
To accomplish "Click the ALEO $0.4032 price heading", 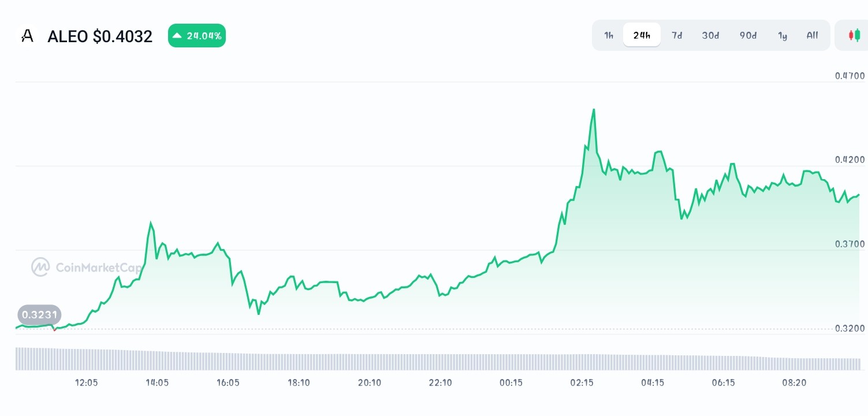I will (100, 36).
